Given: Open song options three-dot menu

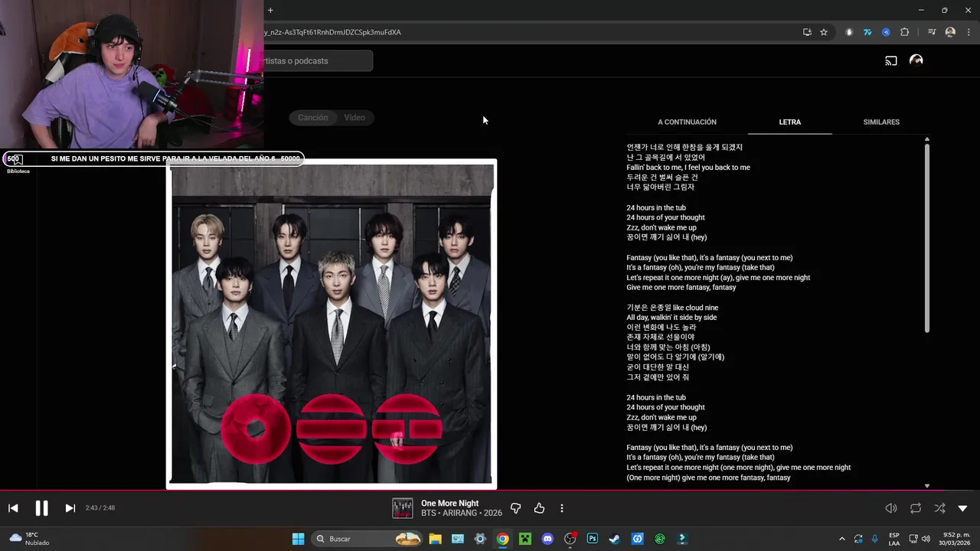Looking at the screenshot, I should [562, 508].
